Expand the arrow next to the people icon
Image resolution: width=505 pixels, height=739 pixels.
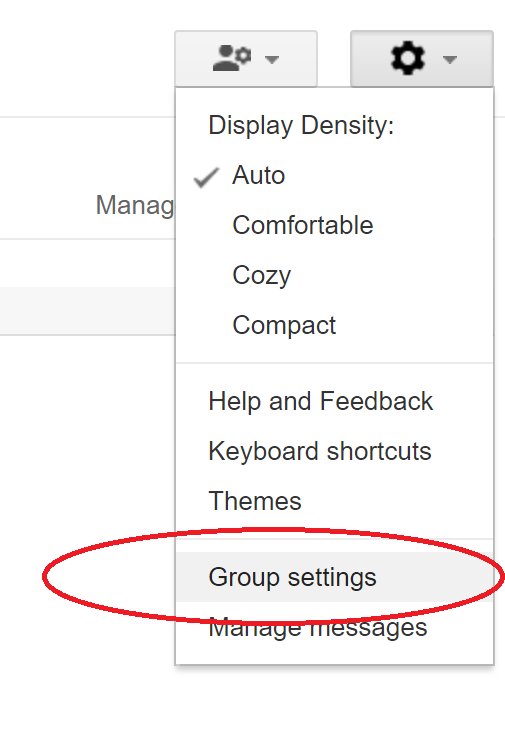pos(272,59)
